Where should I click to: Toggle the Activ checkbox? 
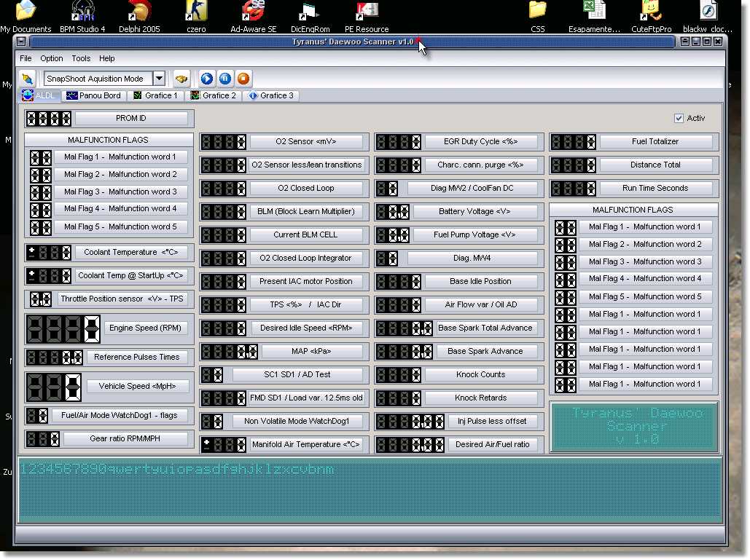click(x=679, y=118)
